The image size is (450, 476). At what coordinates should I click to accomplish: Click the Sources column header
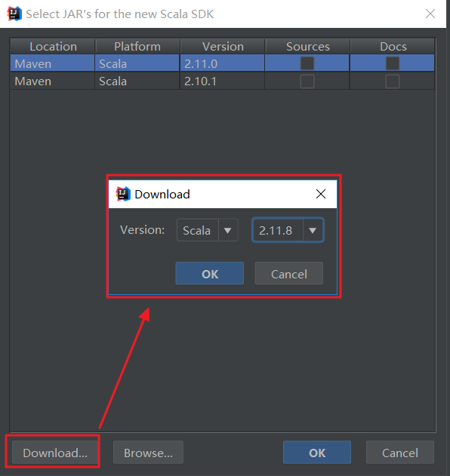click(x=307, y=47)
